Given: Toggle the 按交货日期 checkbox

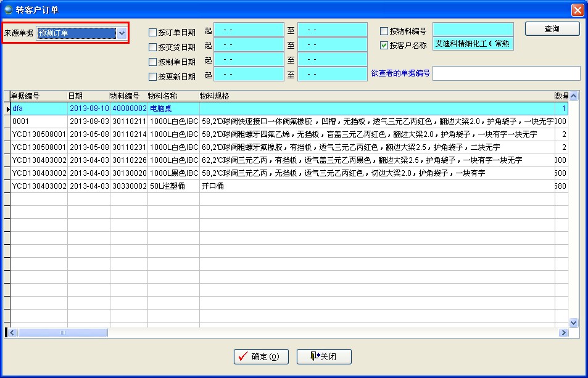Looking at the screenshot, I should click(x=153, y=47).
